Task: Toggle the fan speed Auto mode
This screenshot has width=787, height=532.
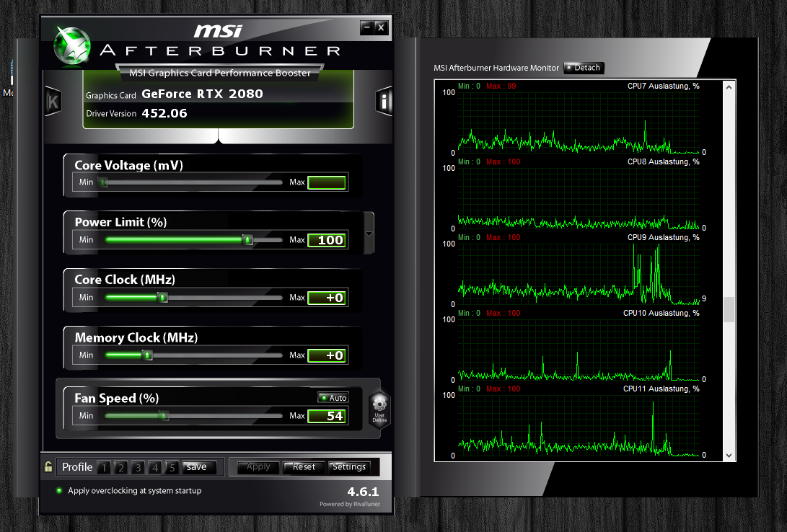Action: 333,398
